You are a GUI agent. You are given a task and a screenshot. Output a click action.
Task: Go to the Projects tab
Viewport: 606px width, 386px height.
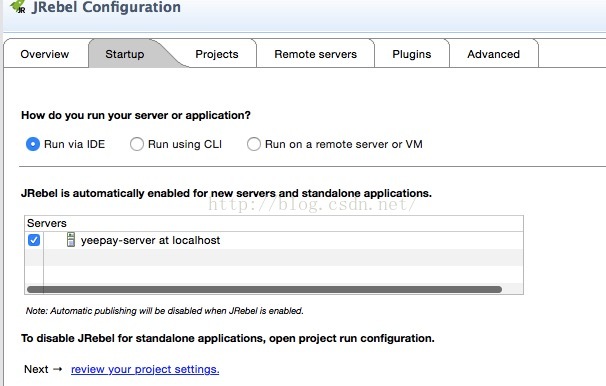217,54
